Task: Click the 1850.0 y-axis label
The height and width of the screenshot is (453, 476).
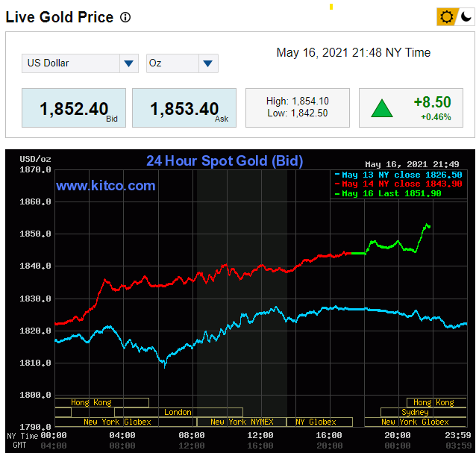Action: [35, 234]
